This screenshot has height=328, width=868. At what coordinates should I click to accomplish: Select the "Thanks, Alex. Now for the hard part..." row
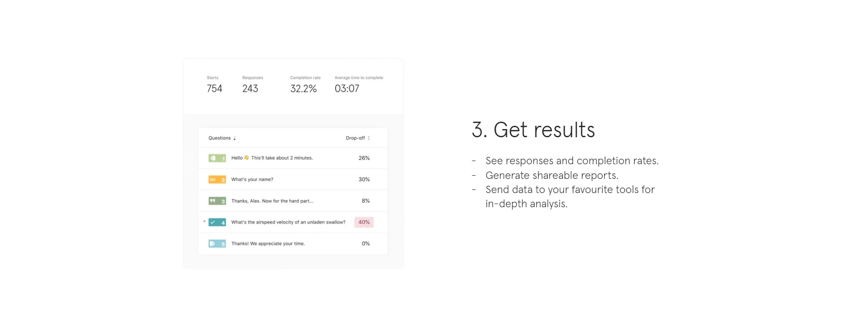click(293, 201)
